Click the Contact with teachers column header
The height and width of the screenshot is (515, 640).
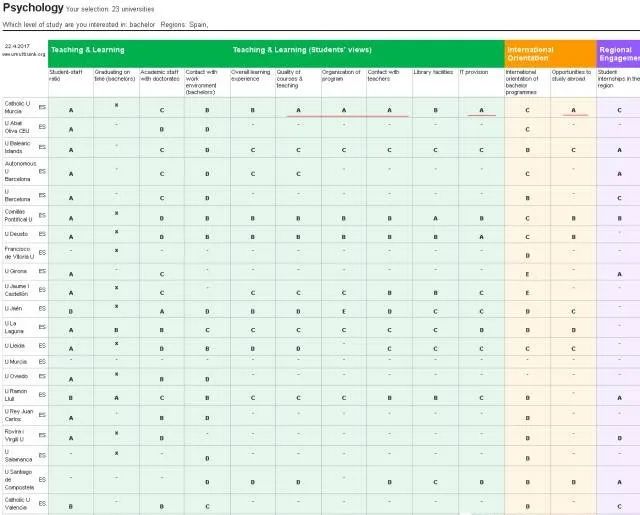383,75
